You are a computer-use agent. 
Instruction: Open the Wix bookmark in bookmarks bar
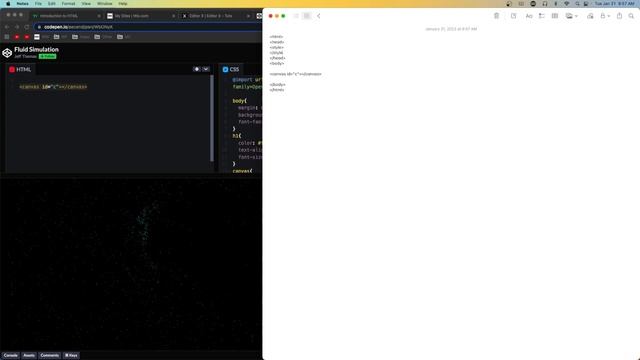click(41, 37)
